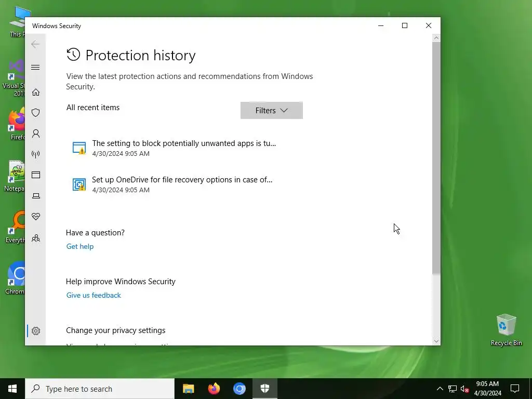Show hidden tray icons

pyautogui.click(x=440, y=389)
